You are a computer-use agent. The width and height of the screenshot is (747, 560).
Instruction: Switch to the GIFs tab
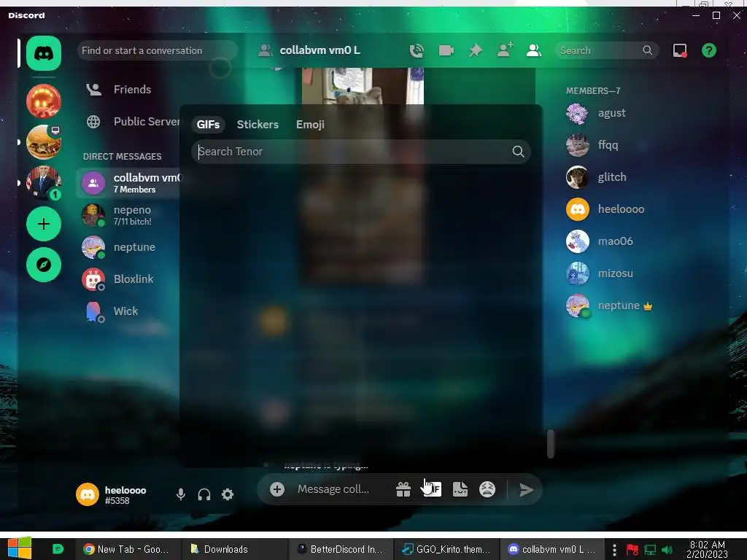tap(208, 124)
